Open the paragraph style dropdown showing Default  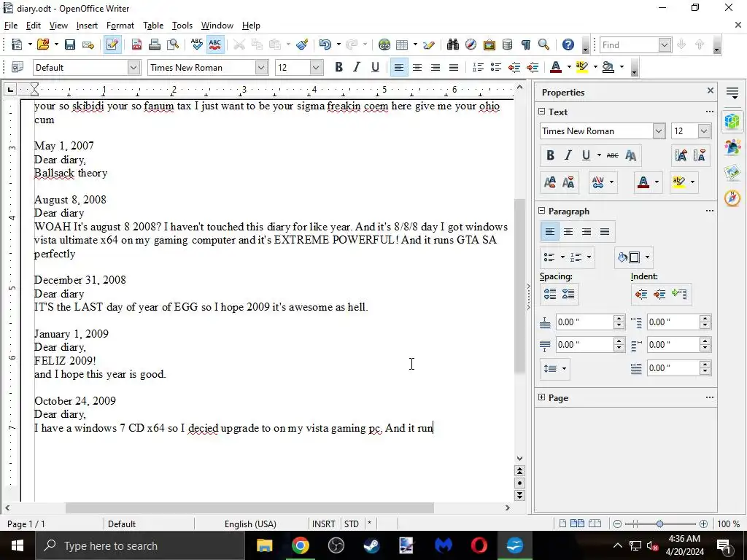tap(134, 68)
